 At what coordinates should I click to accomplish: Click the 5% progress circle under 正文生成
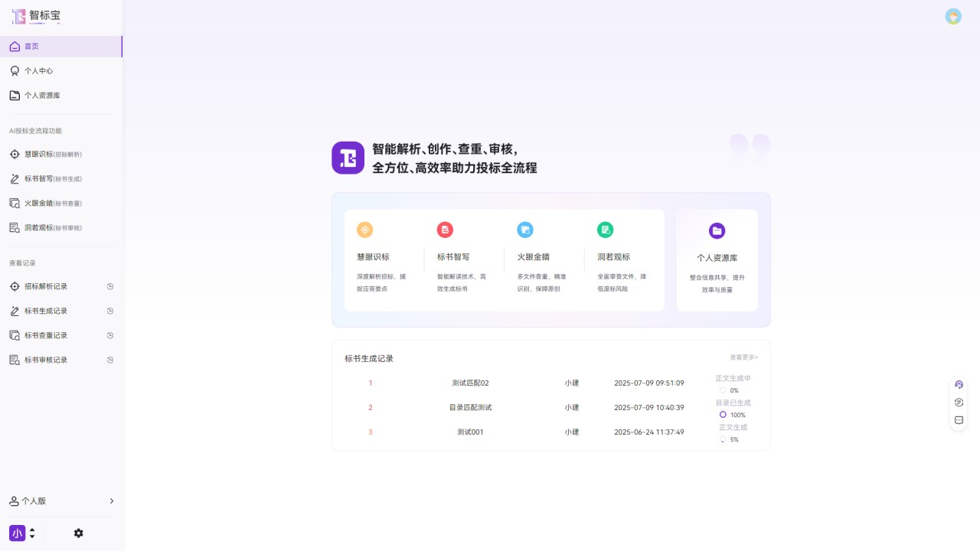[723, 439]
